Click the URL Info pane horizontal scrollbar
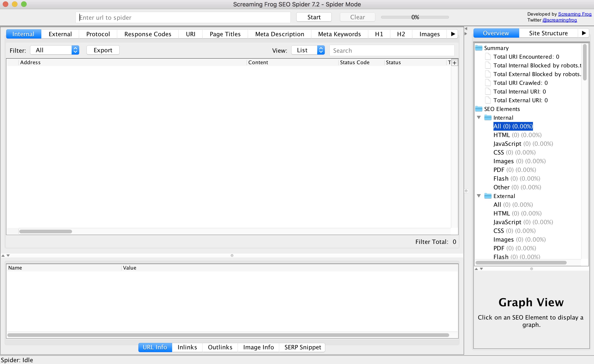The height and width of the screenshot is (364, 594). (x=228, y=335)
